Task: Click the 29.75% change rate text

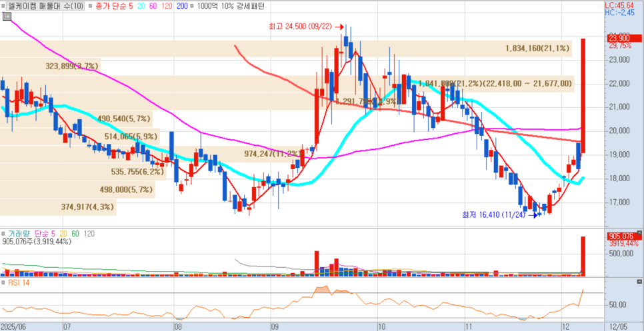Action: click(x=620, y=46)
